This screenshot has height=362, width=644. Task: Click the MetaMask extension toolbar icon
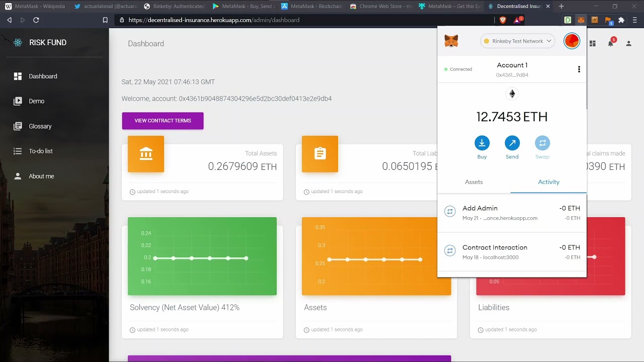coord(581,20)
